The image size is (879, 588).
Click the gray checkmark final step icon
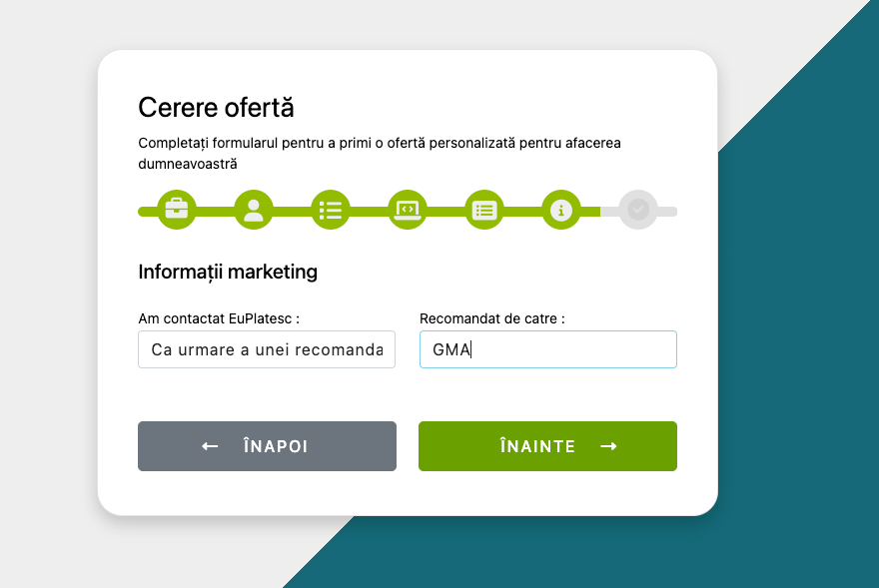[638, 210]
